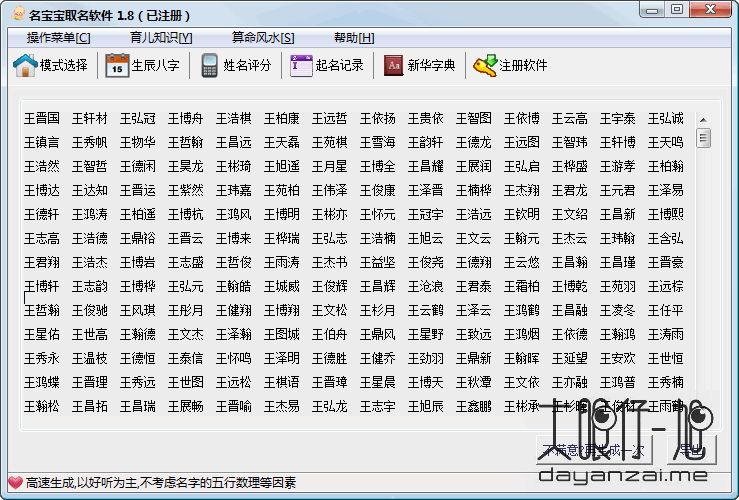Screen dimensions: 739x500
Task: Select the name 王弘诚
Action: pos(665,118)
